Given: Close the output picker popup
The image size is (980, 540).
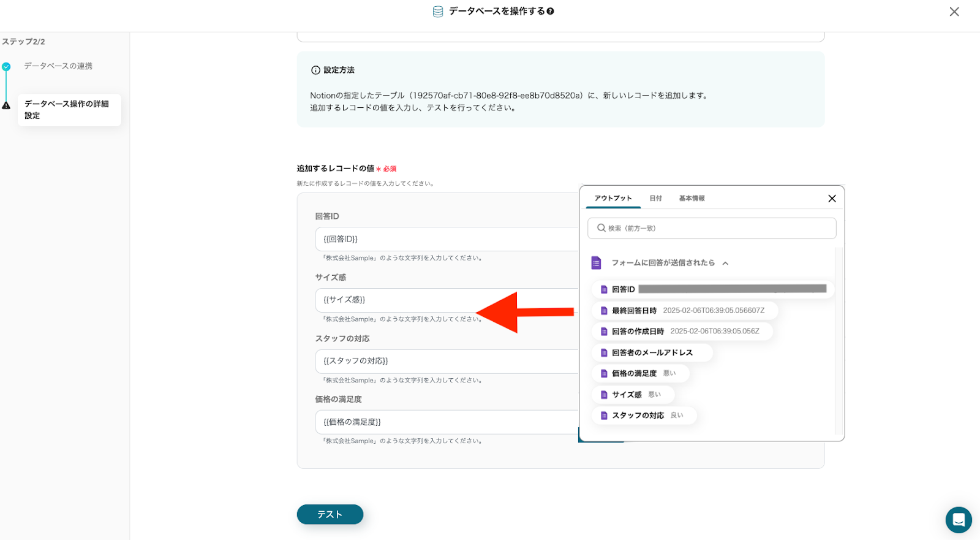Looking at the screenshot, I should pyautogui.click(x=832, y=199).
